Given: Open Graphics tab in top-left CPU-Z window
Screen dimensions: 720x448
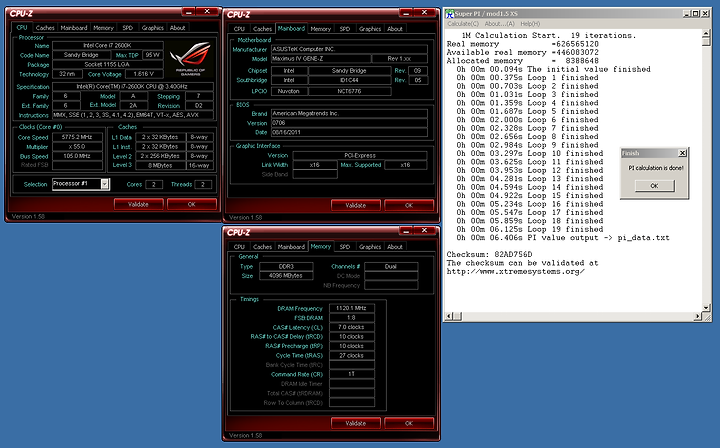Looking at the screenshot, I should click(153, 28).
